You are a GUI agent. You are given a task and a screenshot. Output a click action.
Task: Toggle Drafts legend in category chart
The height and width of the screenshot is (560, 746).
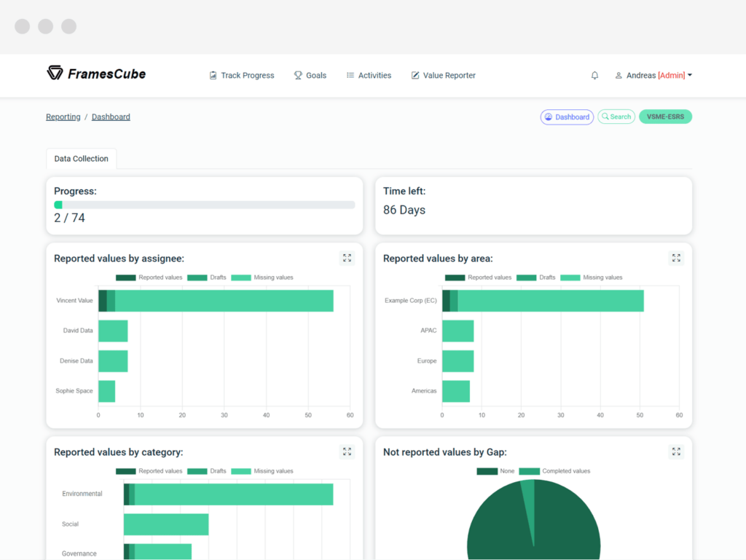pyautogui.click(x=206, y=471)
